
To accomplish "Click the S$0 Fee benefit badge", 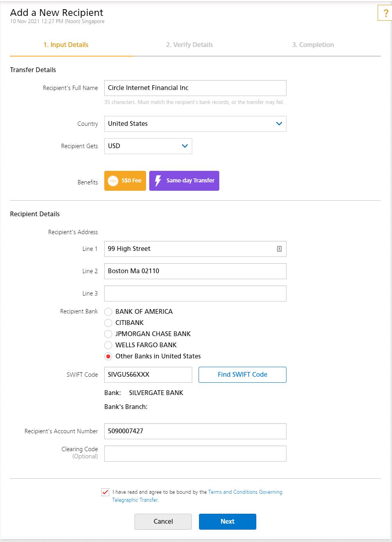I will click(x=125, y=181).
